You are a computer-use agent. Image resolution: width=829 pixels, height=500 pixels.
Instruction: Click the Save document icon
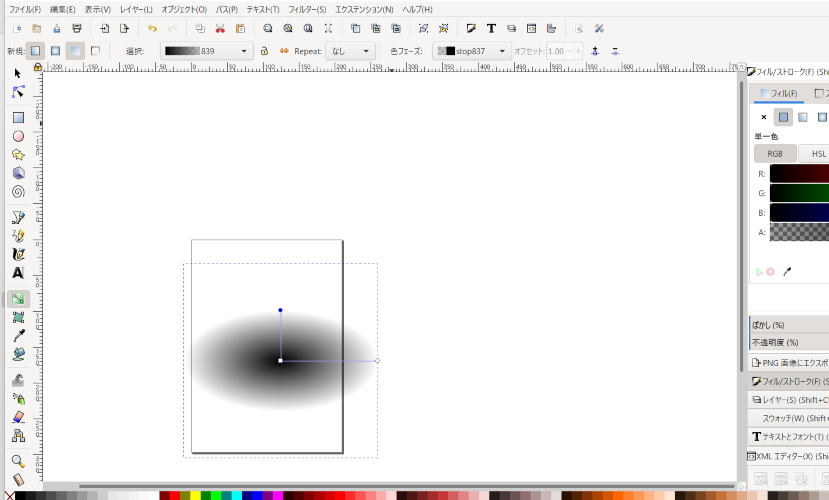point(57,29)
